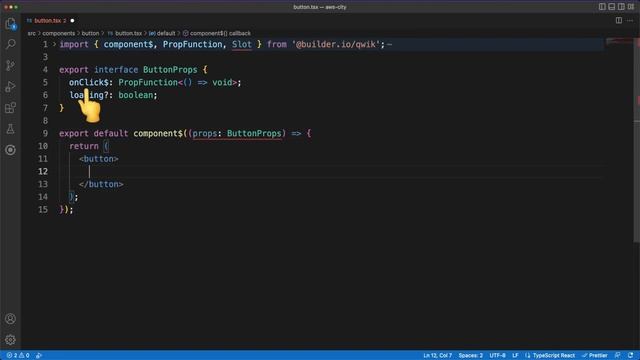Open the circular extension icon below Testing
Image resolution: width=640 pixels, height=360 pixels.
pyautogui.click(x=11, y=150)
